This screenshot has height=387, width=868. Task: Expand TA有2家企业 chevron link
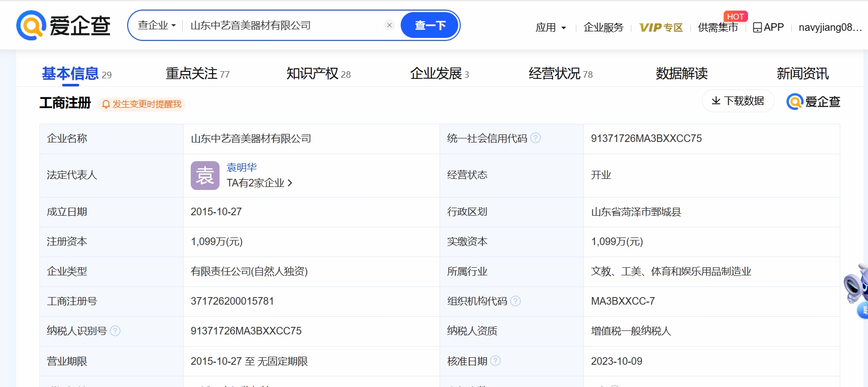coord(259,183)
